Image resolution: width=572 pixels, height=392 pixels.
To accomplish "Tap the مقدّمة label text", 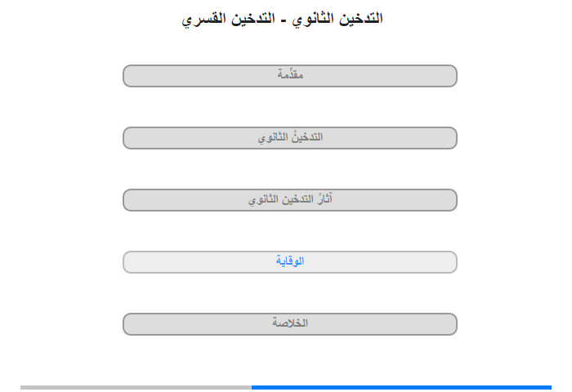I will (290, 74).
